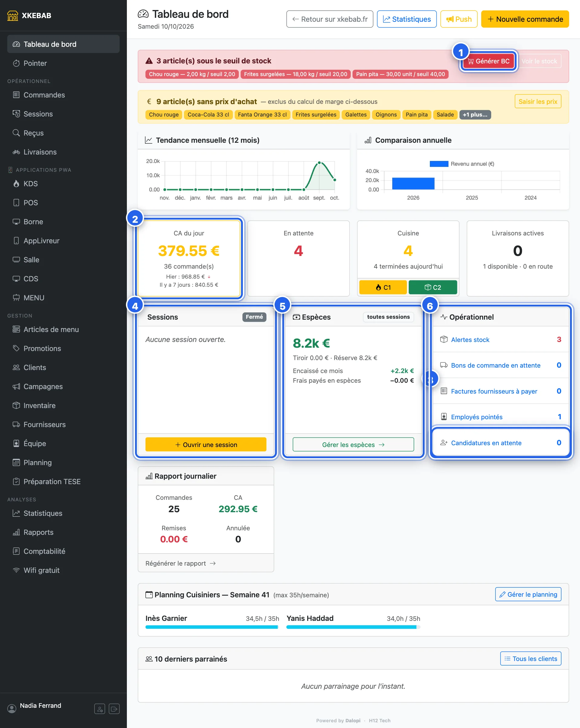Click the Factures fournisseurs receipt icon

(x=444, y=391)
